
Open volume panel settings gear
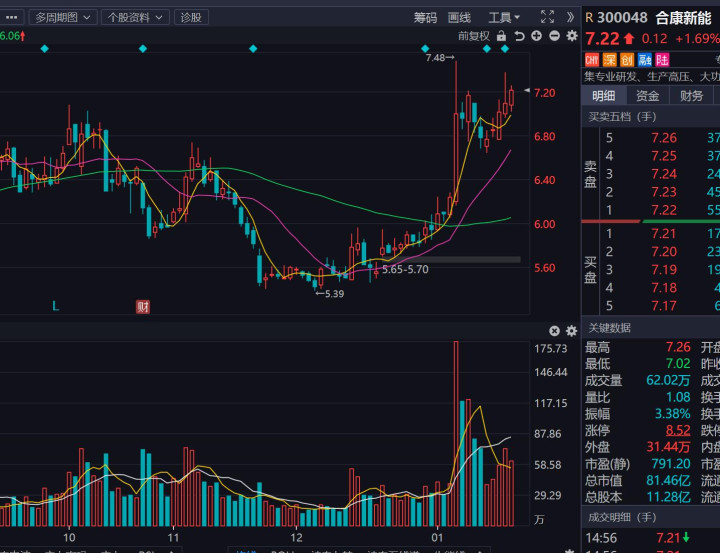point(572,331)
